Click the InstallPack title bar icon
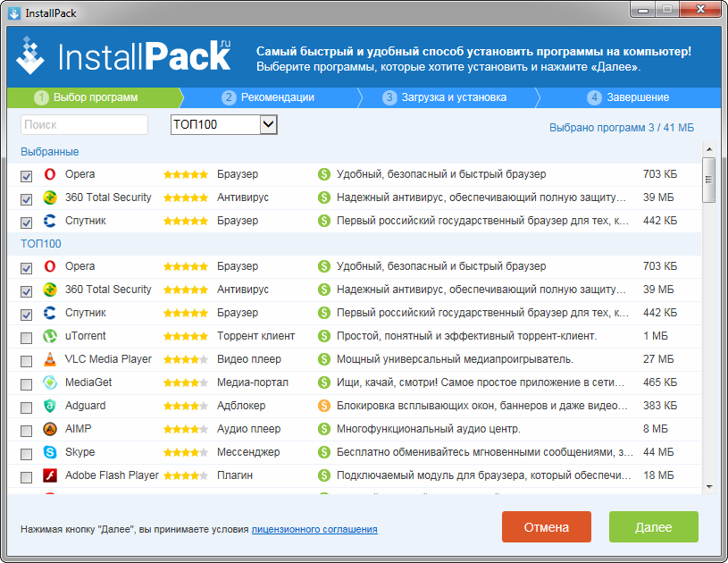 point(14,13)
